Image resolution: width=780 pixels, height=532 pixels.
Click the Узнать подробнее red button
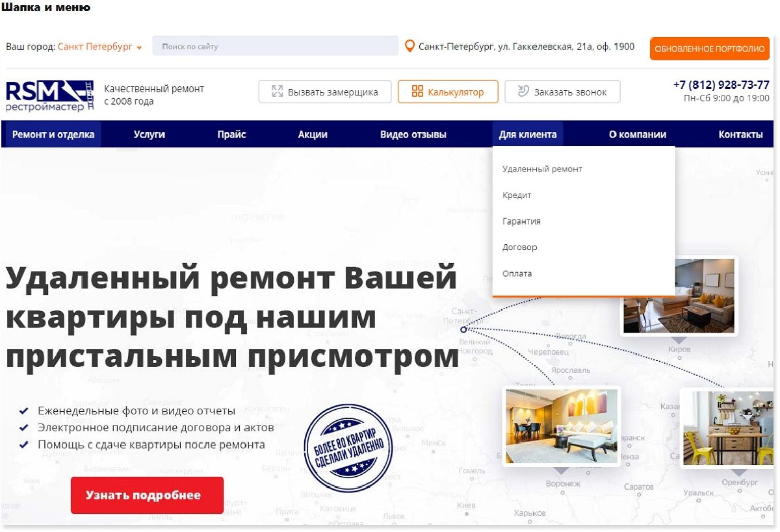(x=147, y=495)
